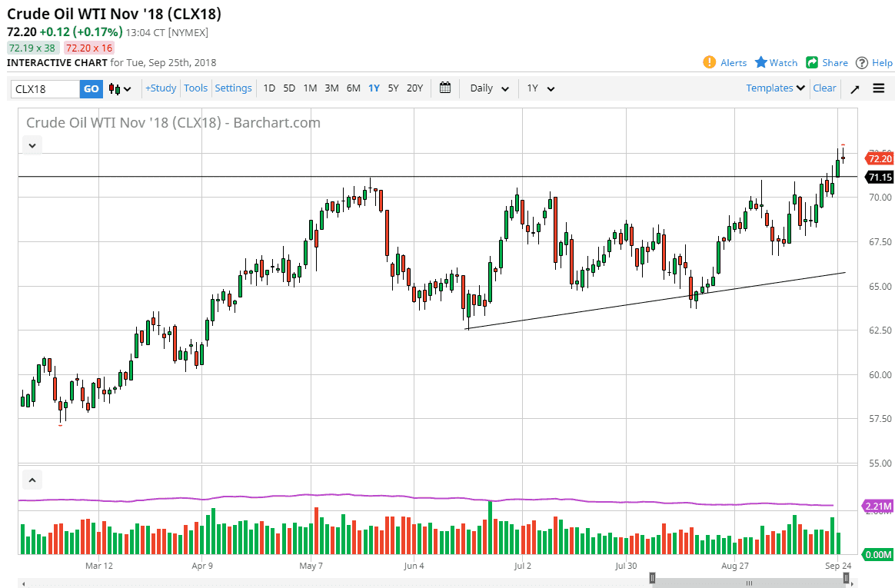Click the Alerts bell icon

(x=708, y=63)
